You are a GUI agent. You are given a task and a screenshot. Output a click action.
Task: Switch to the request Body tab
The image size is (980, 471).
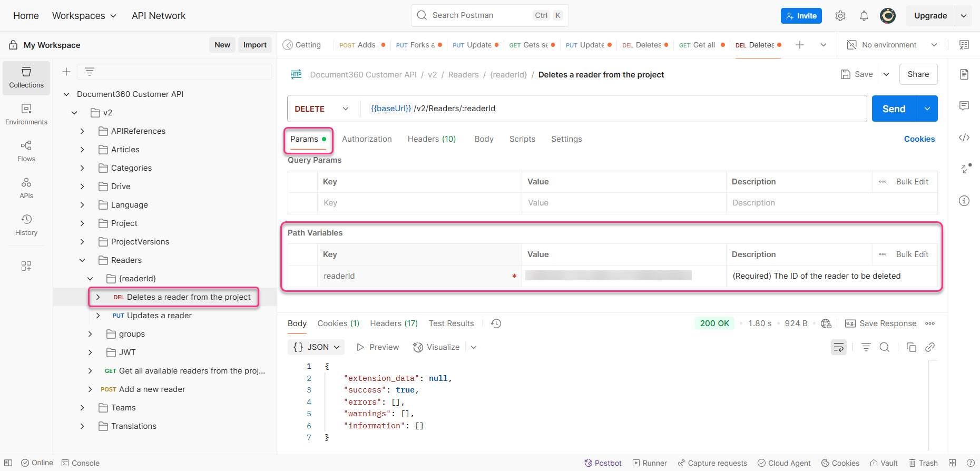[x=484, y=139]
